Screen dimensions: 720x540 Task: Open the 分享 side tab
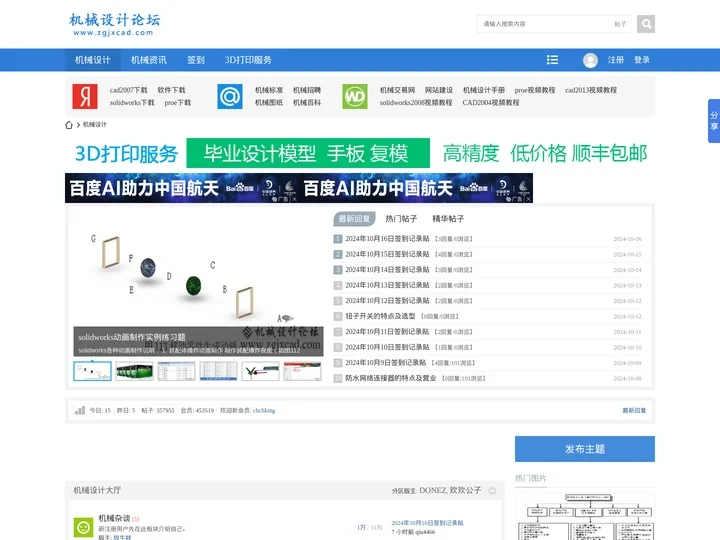[x=714, y=121]
